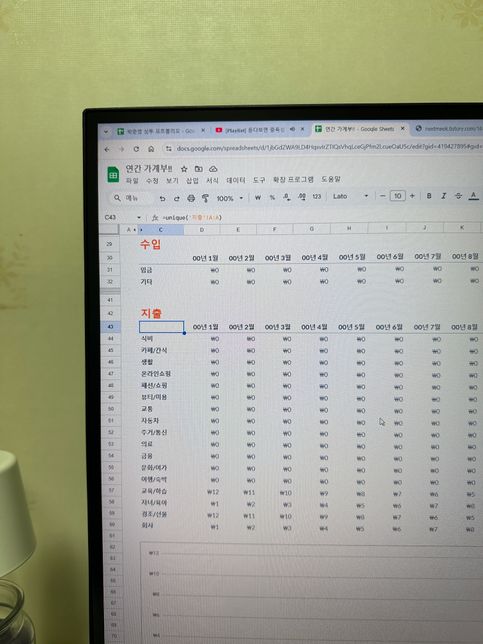Print the spreadsheet with printer icon

tap(191, 198)
